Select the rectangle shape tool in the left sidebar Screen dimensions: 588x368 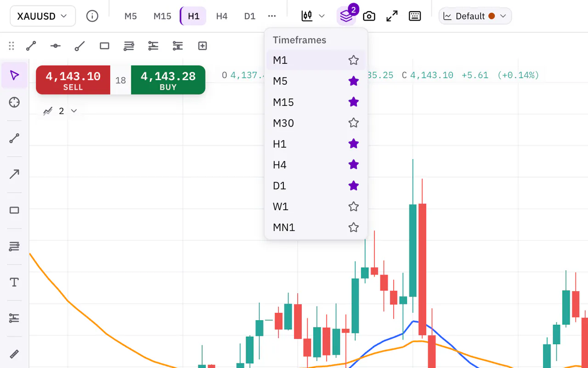click(x=14, y=210)
